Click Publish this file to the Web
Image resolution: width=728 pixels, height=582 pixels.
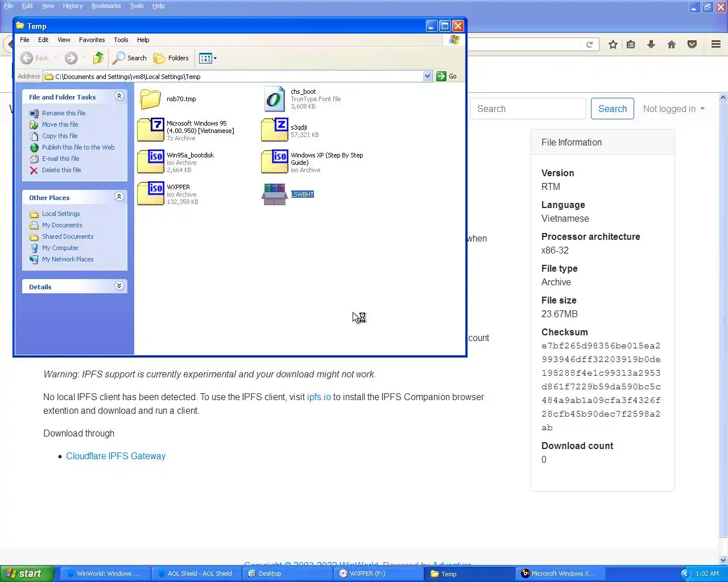[78, 147]
